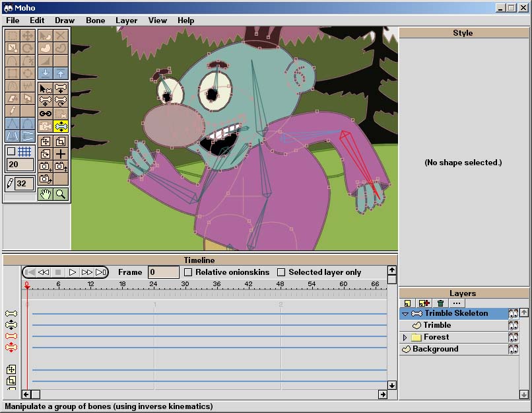Rewind the animation to the first frame
This screenshot has height=413, width=532.
point(30,272)
